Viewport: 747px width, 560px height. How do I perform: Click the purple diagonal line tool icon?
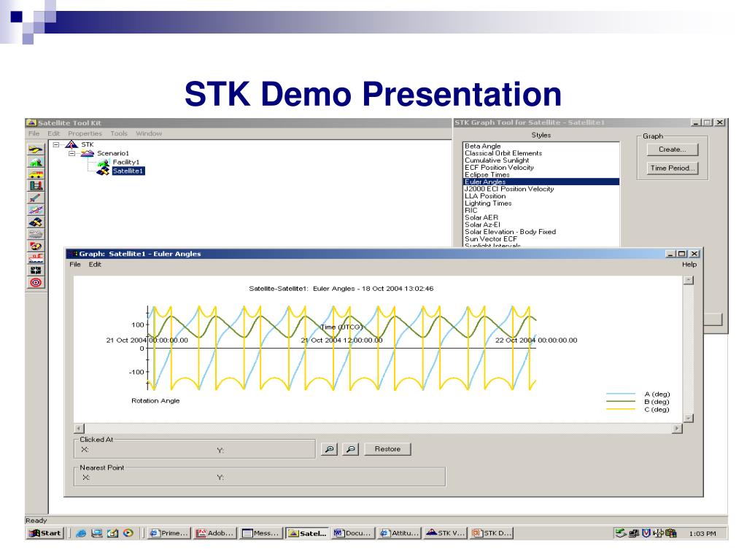[36, 210]
